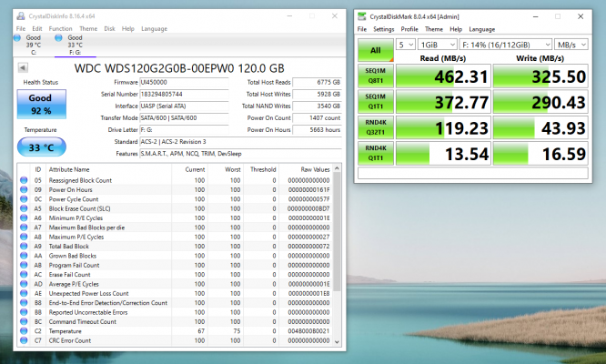606x364 pixels.
Task: Click the 33 °C temperature button
Action: (x=41, y=147)
